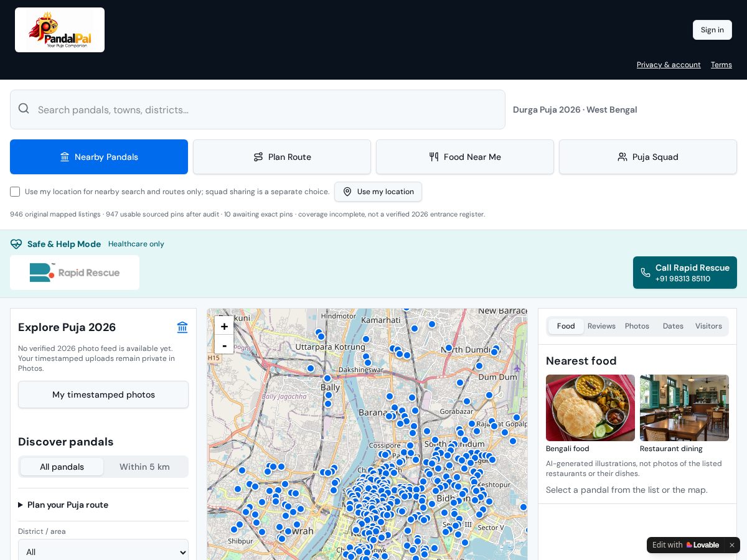
Task: Open the Puja Squad section
Action: click(648, 157)
